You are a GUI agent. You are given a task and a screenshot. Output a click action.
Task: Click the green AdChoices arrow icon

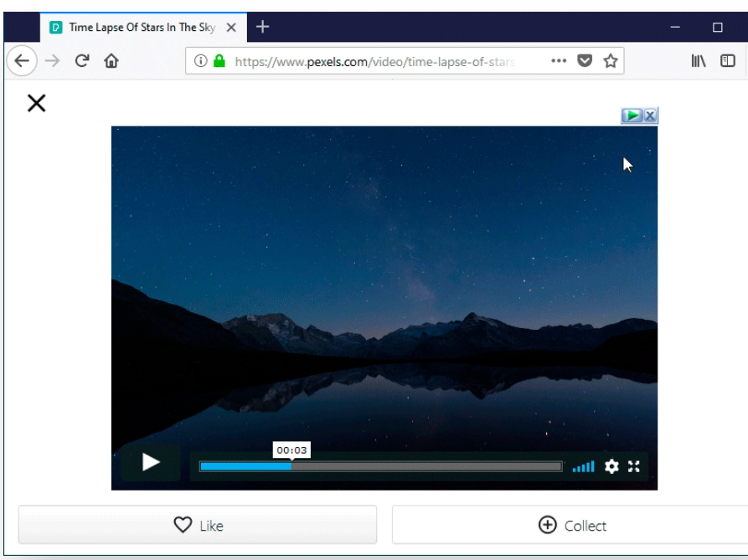632,116
